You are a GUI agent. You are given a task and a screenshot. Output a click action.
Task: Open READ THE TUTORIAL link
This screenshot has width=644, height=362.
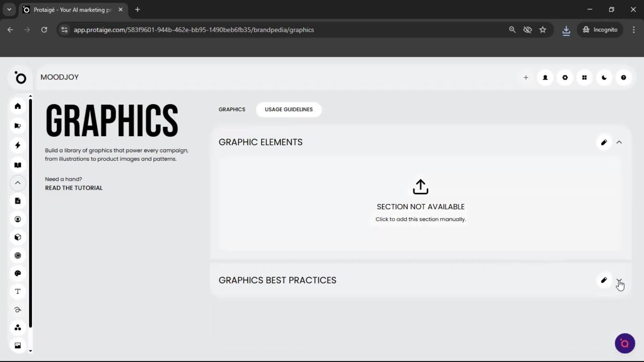click(73, 188)
